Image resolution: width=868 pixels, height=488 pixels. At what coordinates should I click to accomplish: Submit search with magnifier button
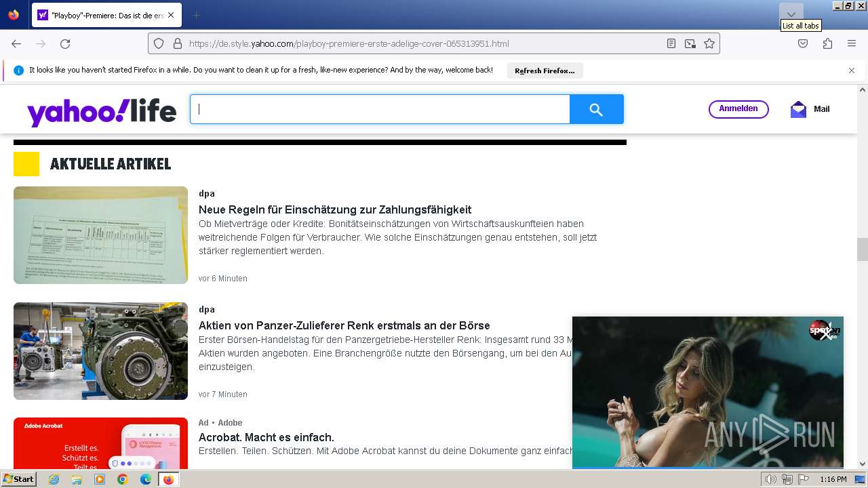[x=596, y=109]
